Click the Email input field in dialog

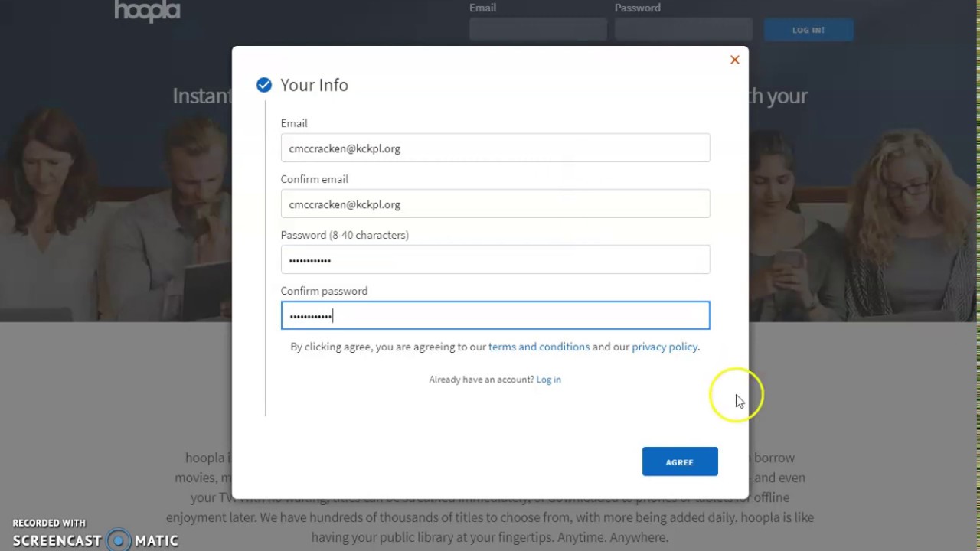tap(495, 148)
